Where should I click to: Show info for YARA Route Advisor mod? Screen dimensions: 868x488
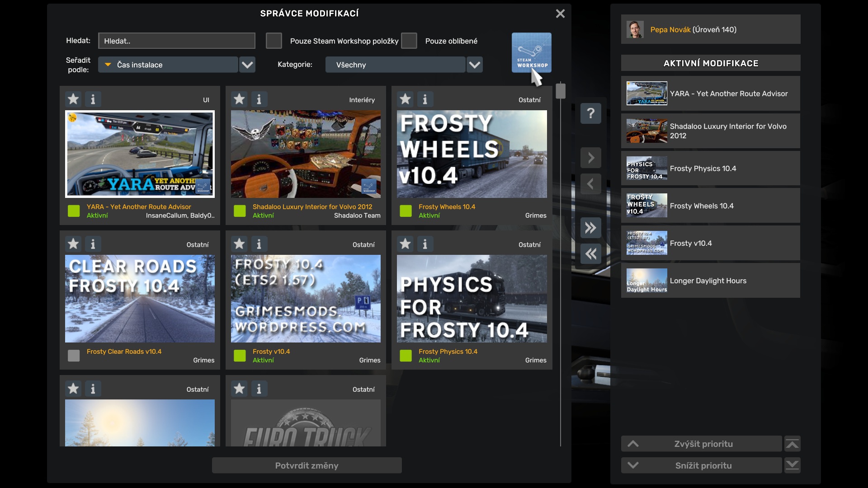[93, 99]
